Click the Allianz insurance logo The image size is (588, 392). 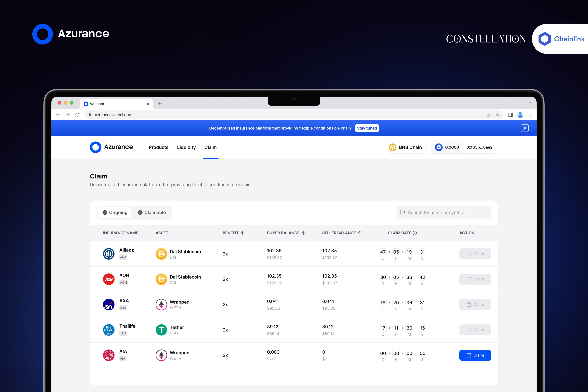(x=108, y=254)
